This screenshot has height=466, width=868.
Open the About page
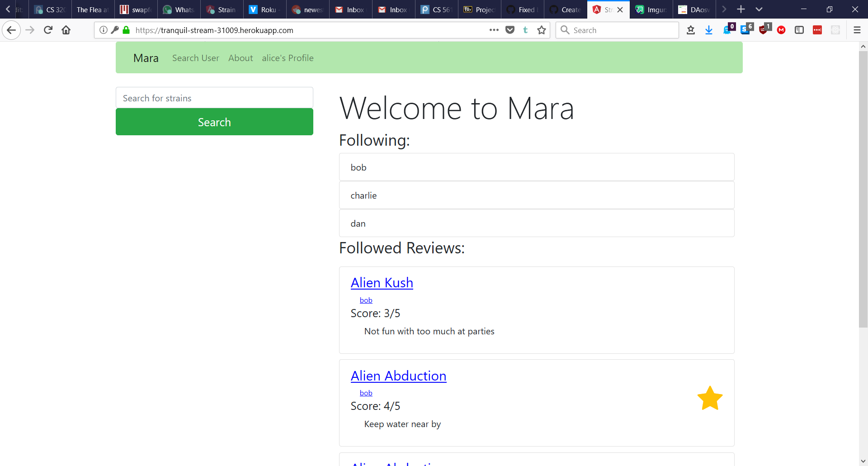point(241,58)
